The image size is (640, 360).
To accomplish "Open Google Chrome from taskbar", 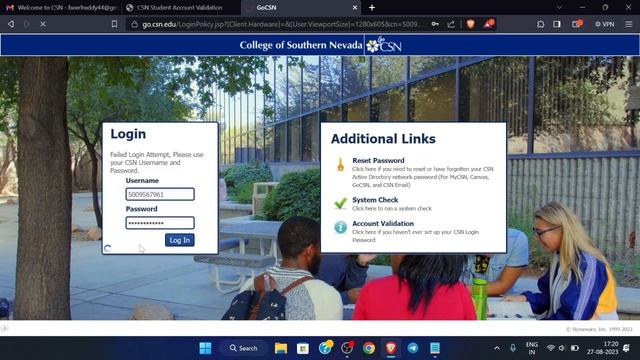I will tap(369, 348).
